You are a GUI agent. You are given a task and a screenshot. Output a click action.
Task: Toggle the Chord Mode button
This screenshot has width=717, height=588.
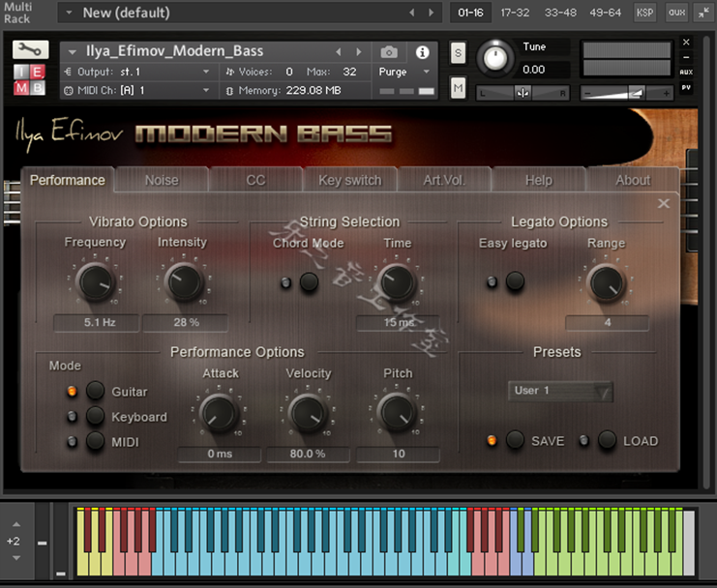(x=309, y=281)
